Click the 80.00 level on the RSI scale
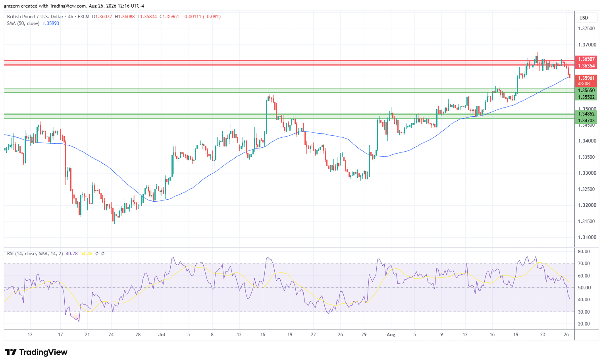The height and width of the screenshot is (364, 603). [584, 252]
